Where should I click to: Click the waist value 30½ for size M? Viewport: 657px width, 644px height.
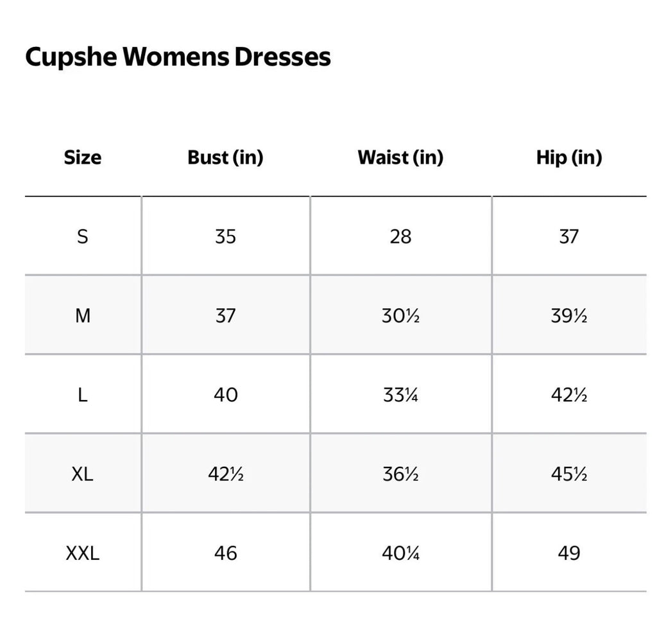click(x=400, y=316)
